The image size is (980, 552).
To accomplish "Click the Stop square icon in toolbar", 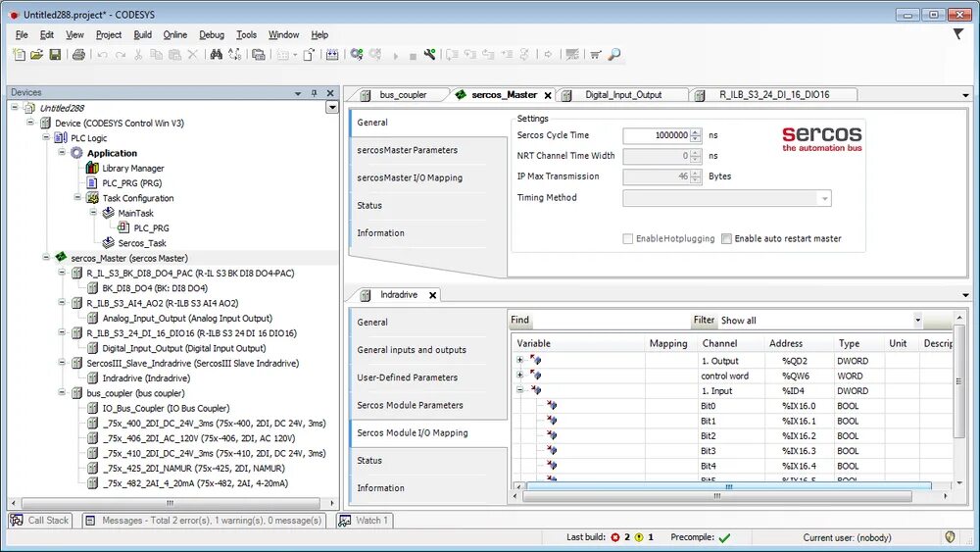I will [x=413, y=56].
